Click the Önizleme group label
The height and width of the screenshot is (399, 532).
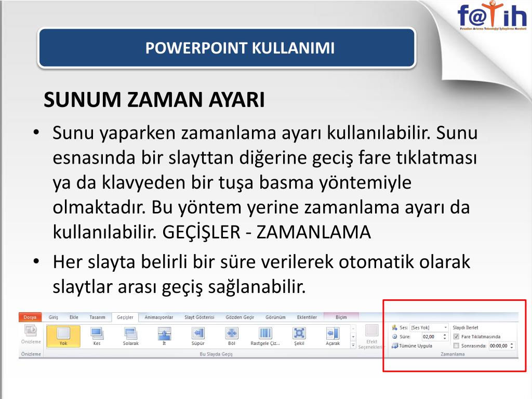tap(31, 354)
